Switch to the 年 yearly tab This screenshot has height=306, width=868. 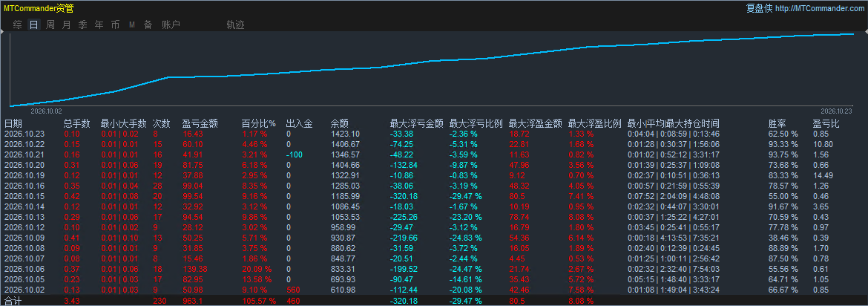click(x=99, y=25)
